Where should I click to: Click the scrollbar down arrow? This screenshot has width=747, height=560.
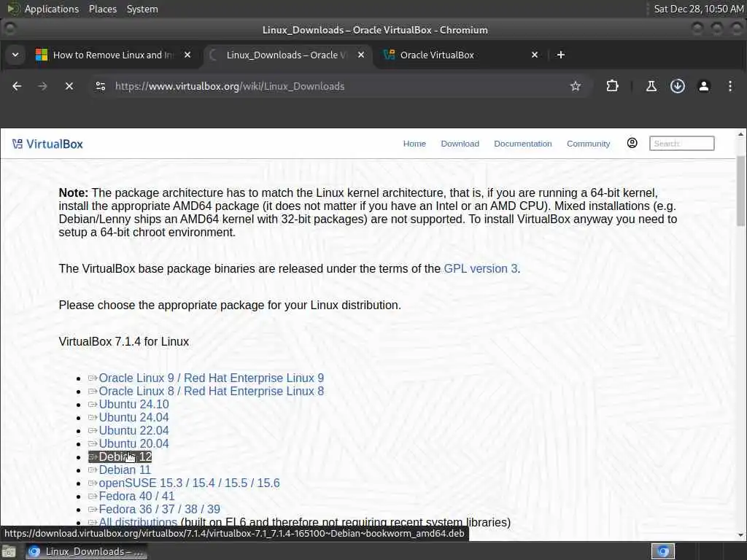740,535
